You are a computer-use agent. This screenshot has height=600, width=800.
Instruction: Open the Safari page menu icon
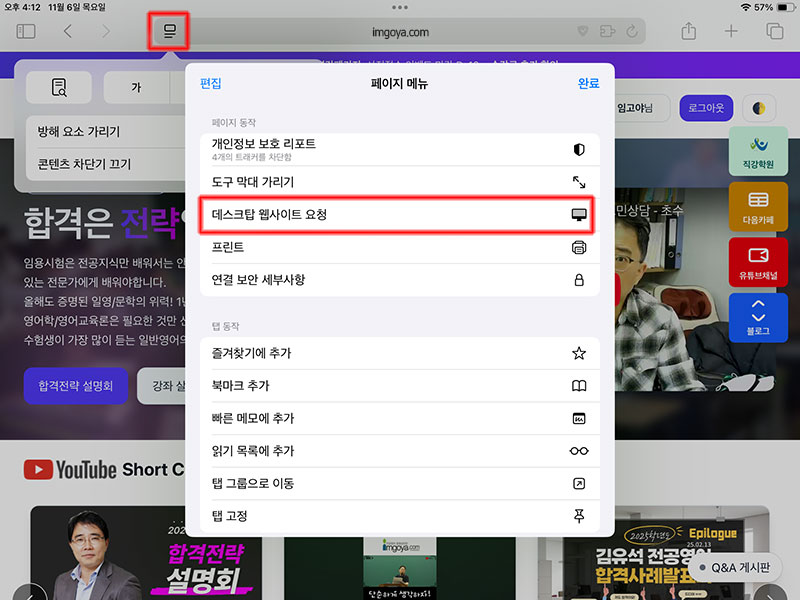[169, 32]
